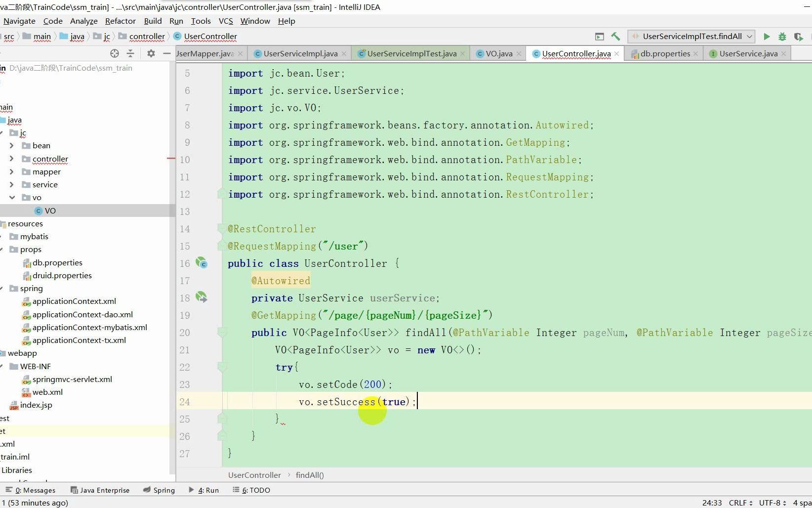Toggle fold marker on try block line 22
Viewport: 812px width, 508px height.
[x=222, y=367]
